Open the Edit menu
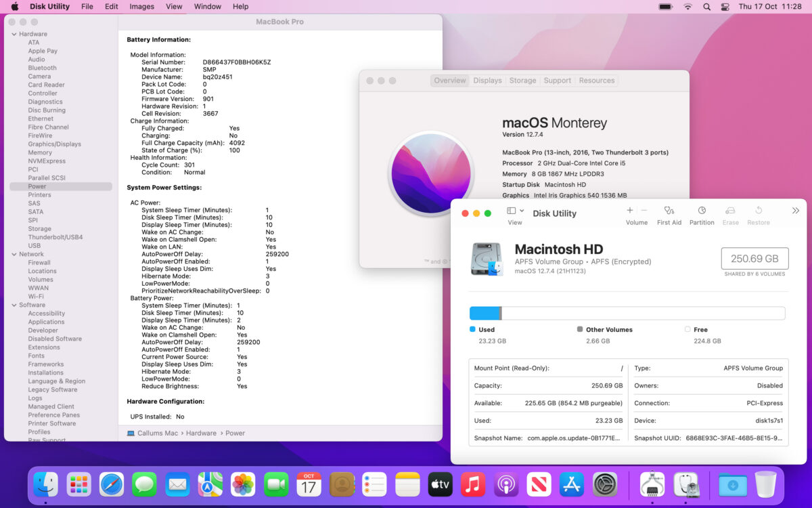812x508 pixels. coord(112,6)
